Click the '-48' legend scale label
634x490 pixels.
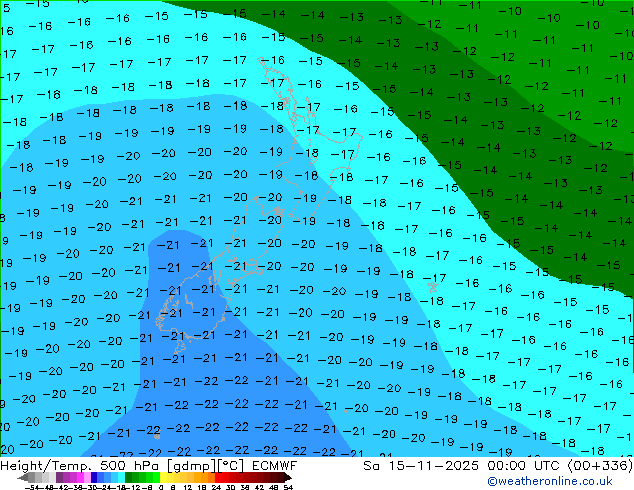[46, 488]
